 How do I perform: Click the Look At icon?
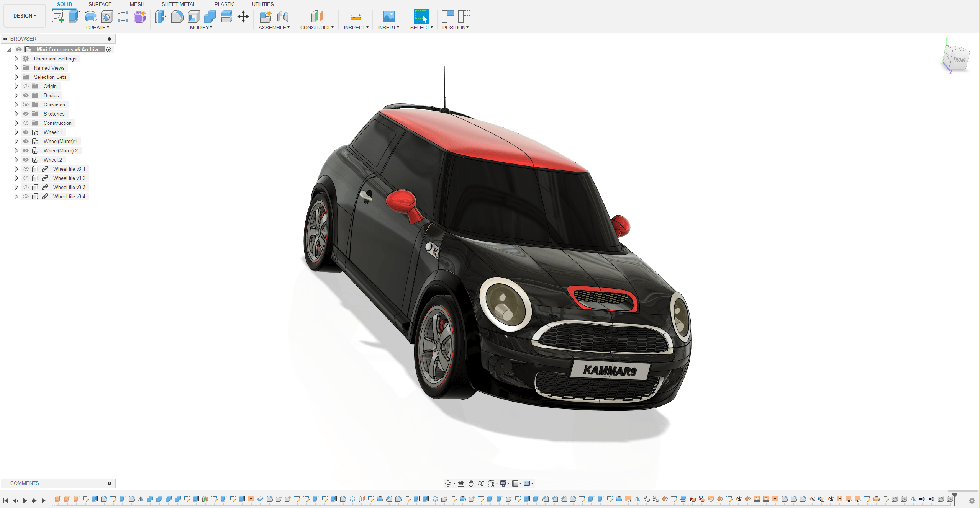(461, 483)
